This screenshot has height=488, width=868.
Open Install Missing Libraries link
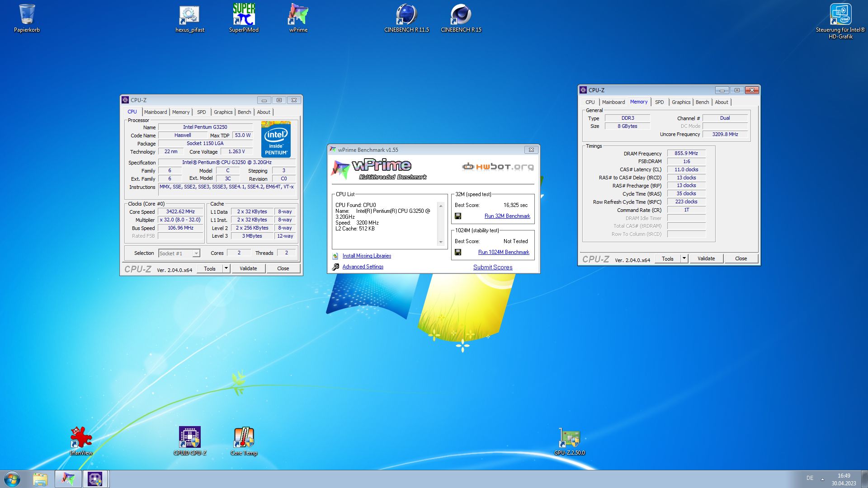[x=367, y=256]
